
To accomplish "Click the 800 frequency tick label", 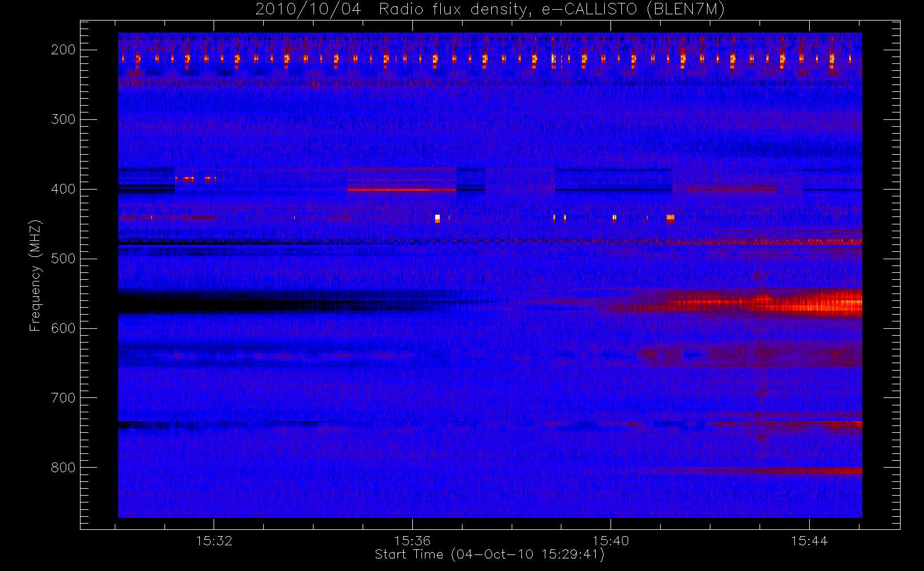I will [x=63, y=468].
